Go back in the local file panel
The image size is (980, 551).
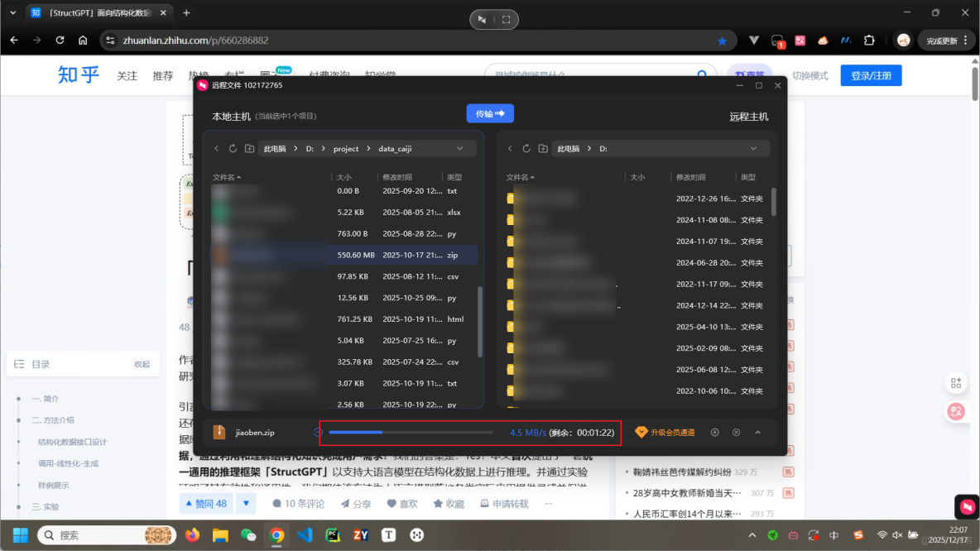[217, 148]
